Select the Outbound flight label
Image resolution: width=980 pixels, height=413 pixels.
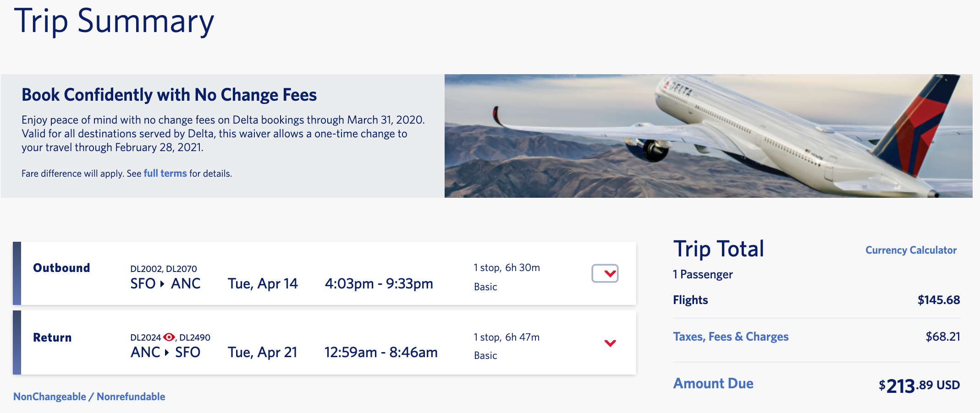[x=61, y=268]
